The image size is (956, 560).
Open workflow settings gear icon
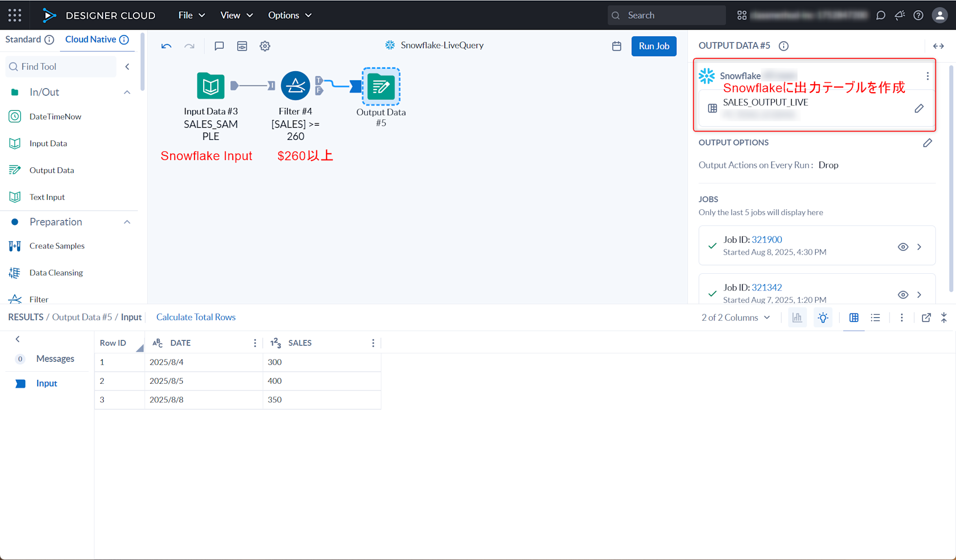coord(265,46)
